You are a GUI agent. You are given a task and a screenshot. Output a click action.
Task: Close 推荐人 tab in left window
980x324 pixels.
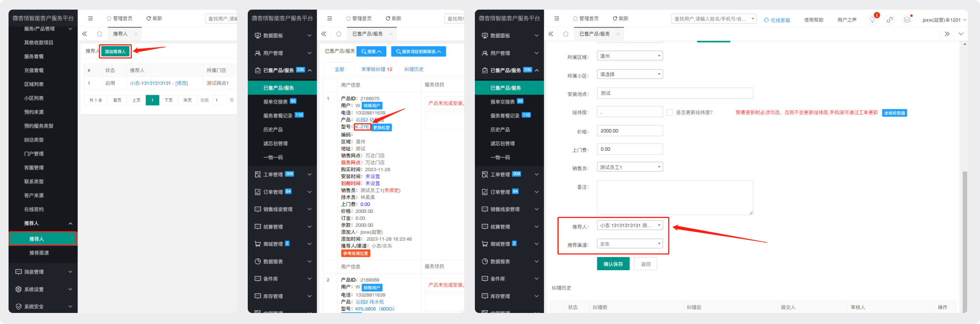coord(136,34)
